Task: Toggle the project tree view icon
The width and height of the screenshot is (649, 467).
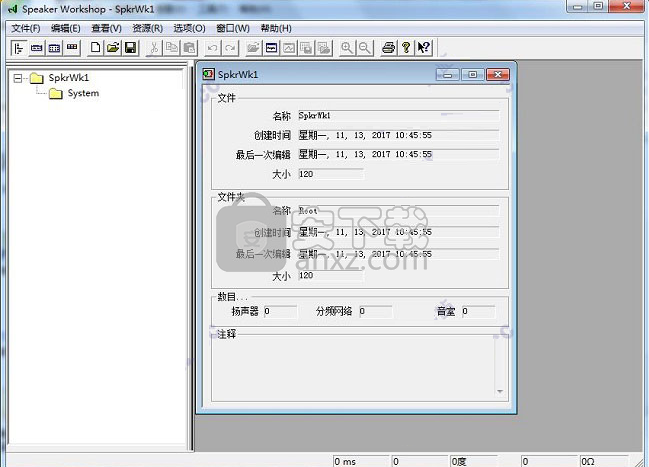Action: (x=19, y=48)
